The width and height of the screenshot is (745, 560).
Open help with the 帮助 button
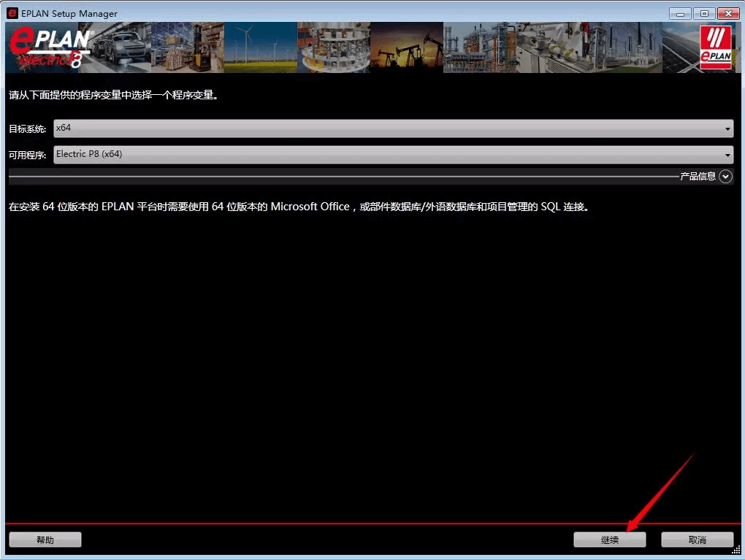coord(45,540)
